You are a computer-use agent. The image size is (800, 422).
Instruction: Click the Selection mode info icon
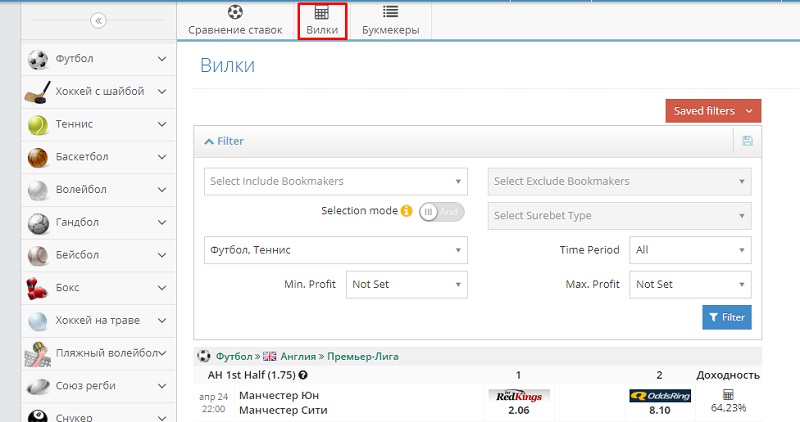click(406, 212)
